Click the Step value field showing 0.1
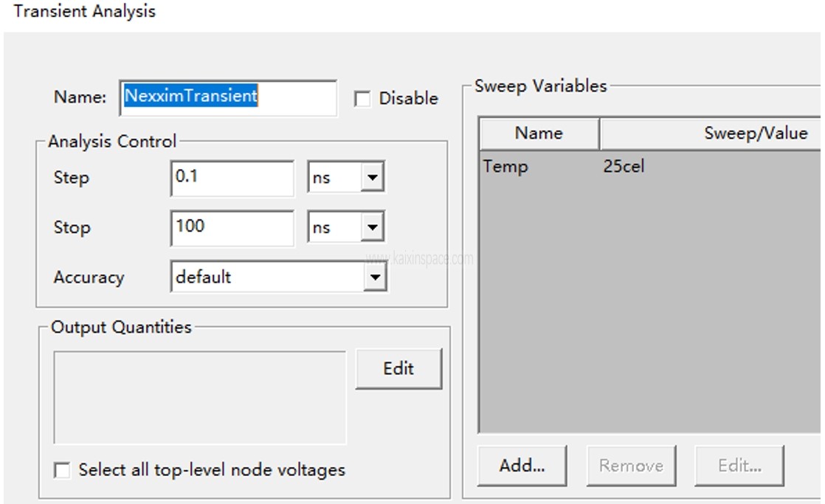 click(x=231, y=178)
